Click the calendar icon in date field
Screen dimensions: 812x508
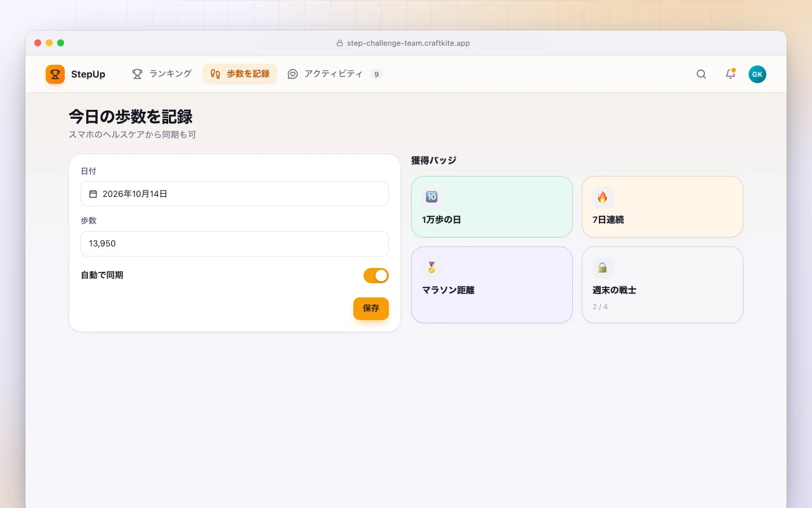tap(93, 194)
